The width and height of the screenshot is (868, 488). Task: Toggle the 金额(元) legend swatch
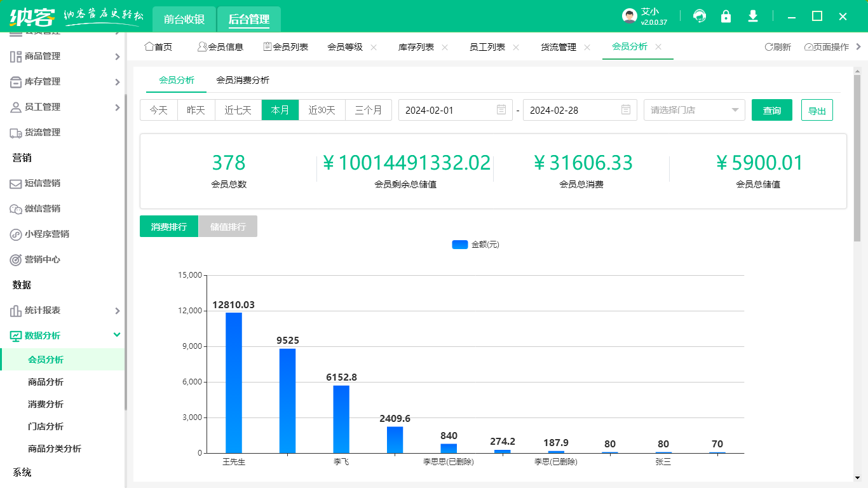[459, 245]
